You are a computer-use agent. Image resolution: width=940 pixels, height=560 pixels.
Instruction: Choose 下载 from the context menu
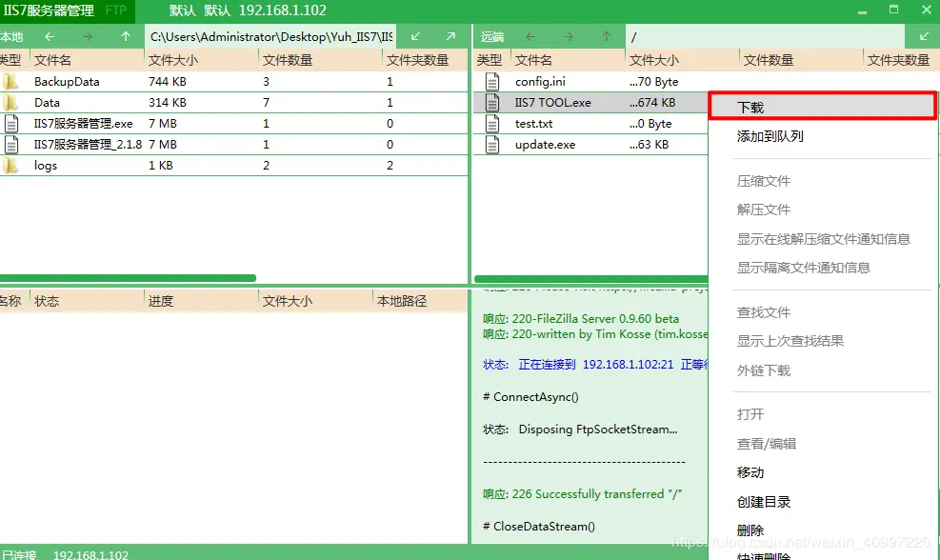click(822, 107)
